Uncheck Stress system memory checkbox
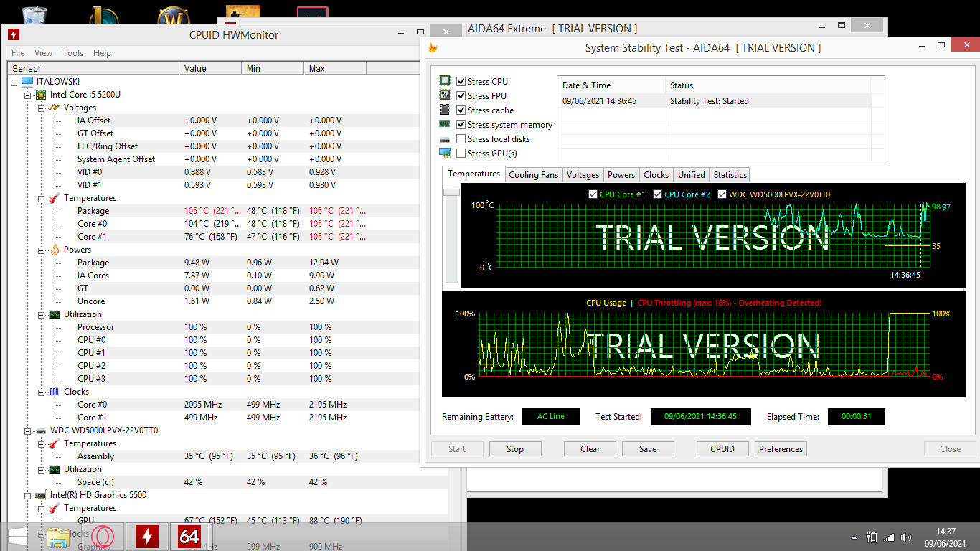This screenshot has width=980, height=551. tap(461, 124)
